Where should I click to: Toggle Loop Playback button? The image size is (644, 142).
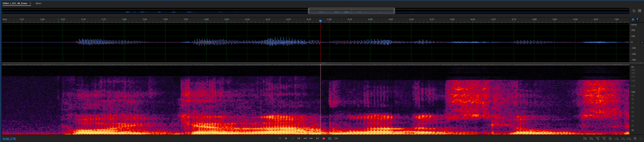point(330,138)
